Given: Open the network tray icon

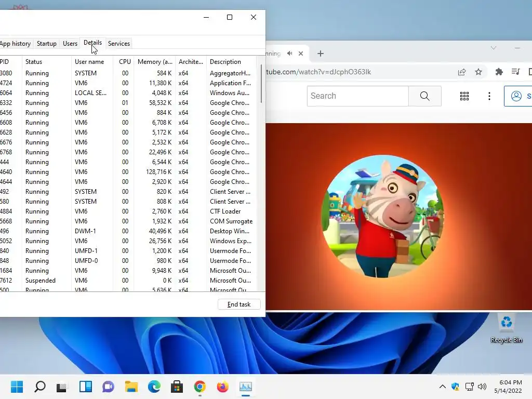Looking at the screenshot, I should click(x=469, y=387).
